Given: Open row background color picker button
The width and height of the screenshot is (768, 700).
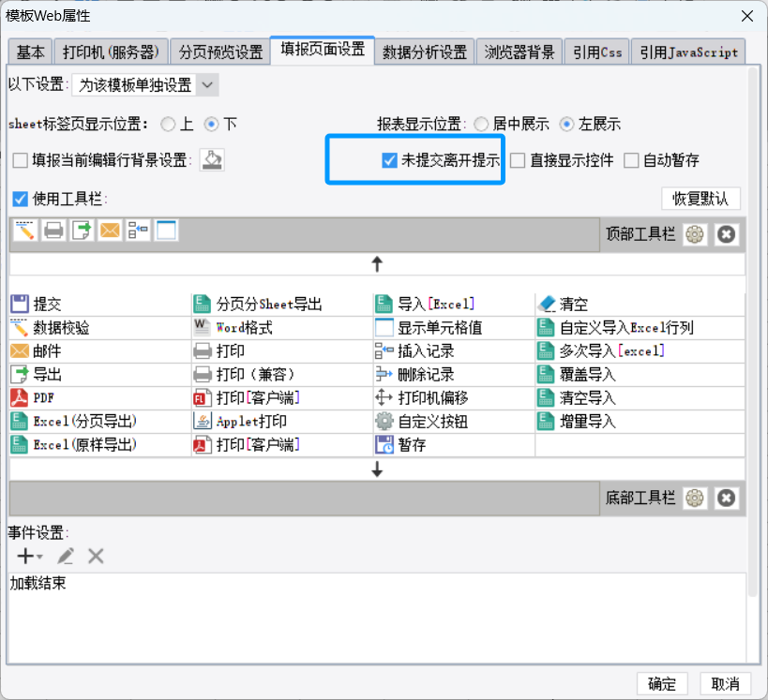Looking at the screenshot, I should coord(212,160).
